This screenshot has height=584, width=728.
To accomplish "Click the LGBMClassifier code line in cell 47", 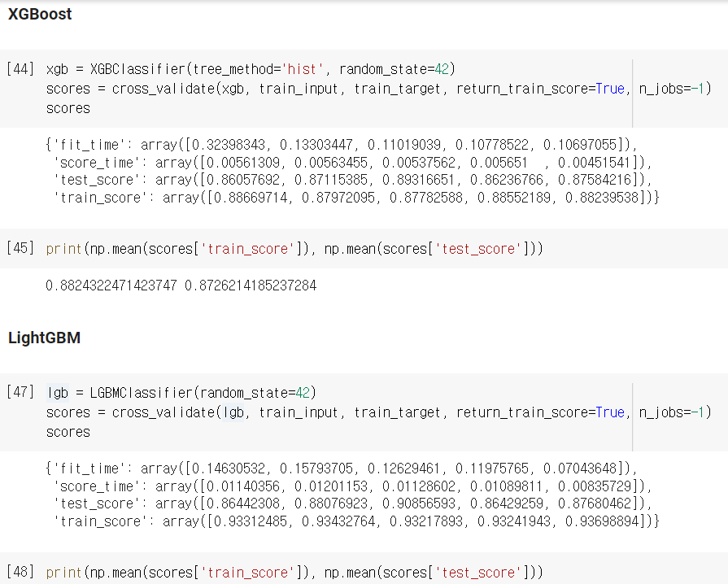I will (181, 393).
